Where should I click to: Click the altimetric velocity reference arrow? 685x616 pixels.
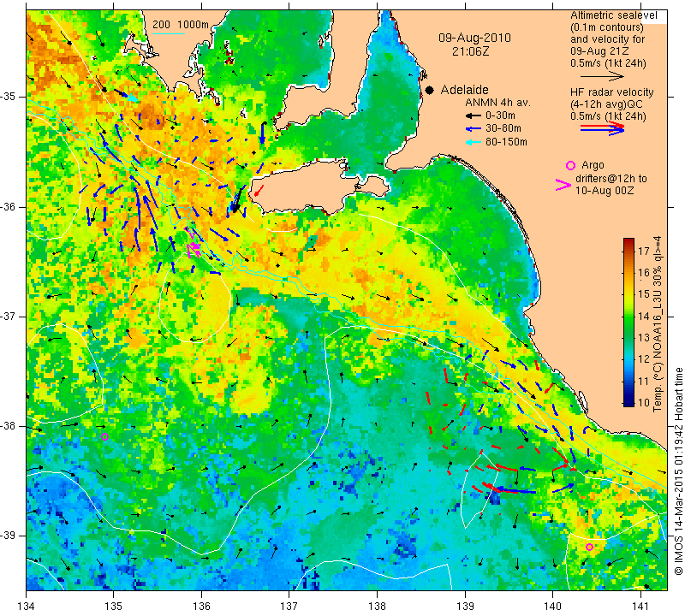[602, 76]
